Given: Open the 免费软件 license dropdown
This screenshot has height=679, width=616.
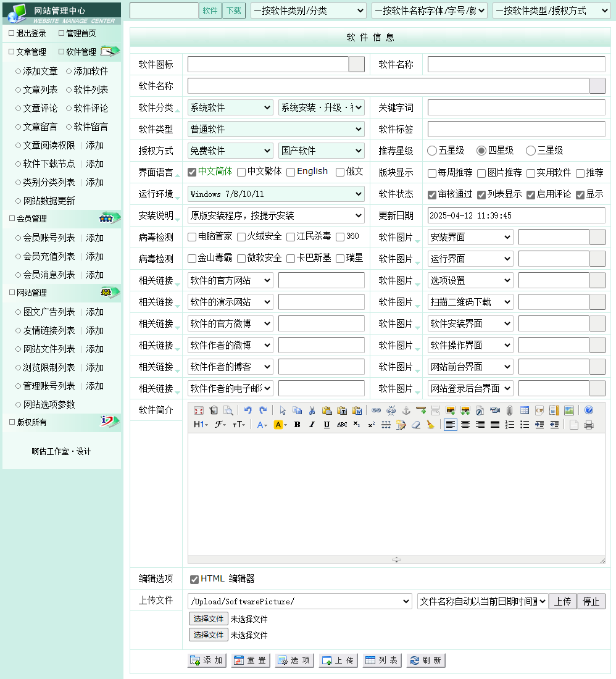Looking at the screenshot, I should coord(231,151).
